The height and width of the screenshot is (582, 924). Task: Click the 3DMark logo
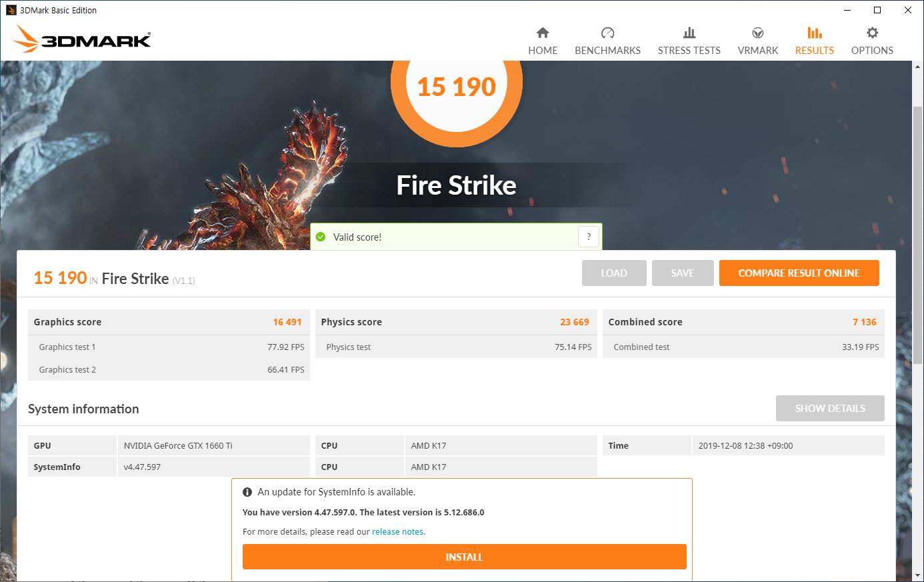pyautogui.click(x=82, y=39)
